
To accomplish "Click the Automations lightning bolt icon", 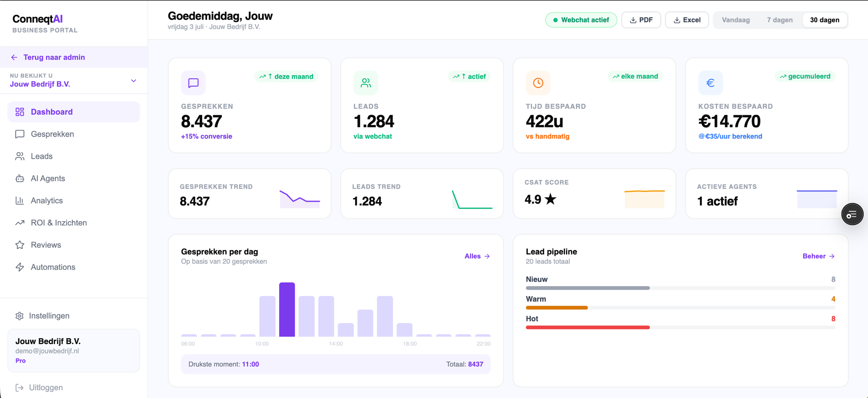I will point(20,267).
